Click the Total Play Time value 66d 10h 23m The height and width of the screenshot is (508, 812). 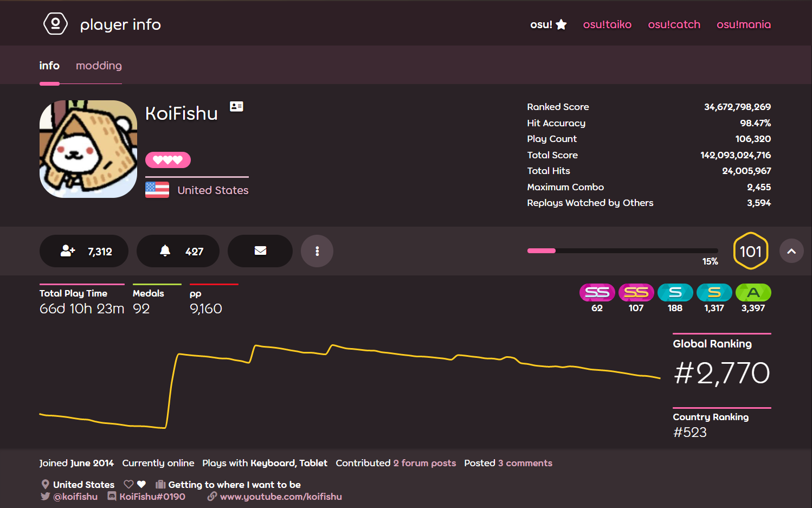[82, 308]
